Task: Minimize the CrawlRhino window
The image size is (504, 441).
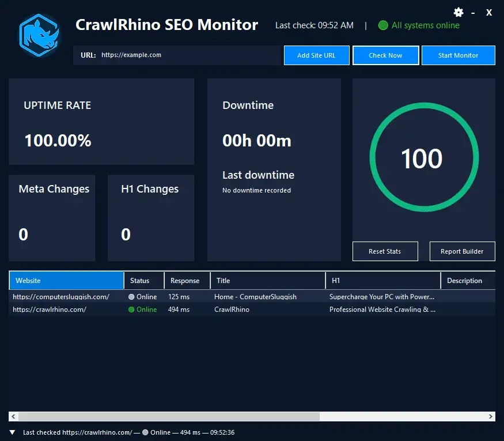Action: (x=473, y=13)
